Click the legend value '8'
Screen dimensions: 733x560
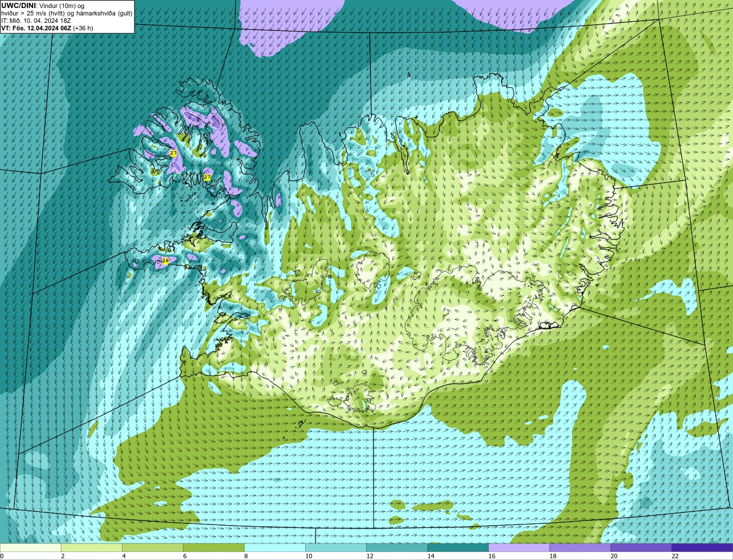(245, 556)
